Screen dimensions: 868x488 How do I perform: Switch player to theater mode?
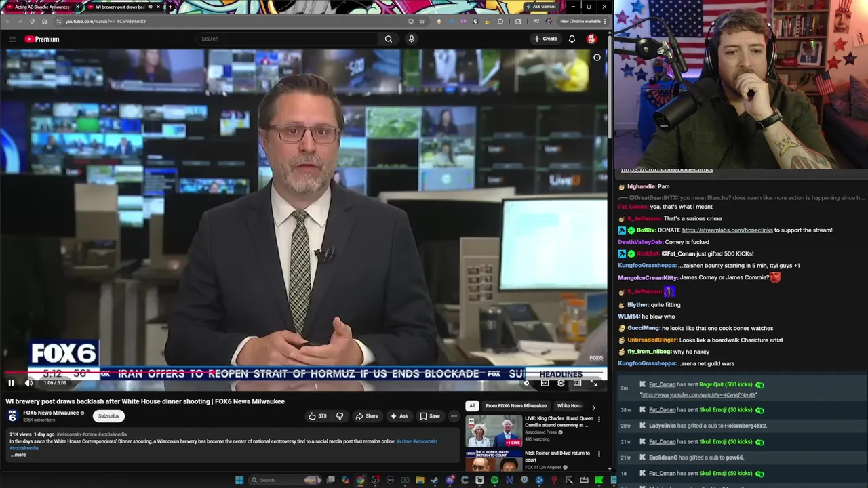click(577, 383)
